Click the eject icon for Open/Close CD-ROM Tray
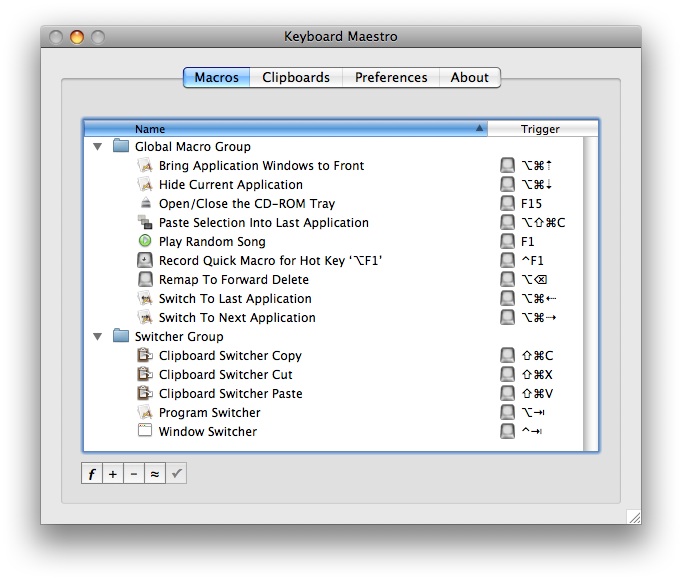Image resolution: width=682 pixels, height=580 pixels. [x=145, y=203]
